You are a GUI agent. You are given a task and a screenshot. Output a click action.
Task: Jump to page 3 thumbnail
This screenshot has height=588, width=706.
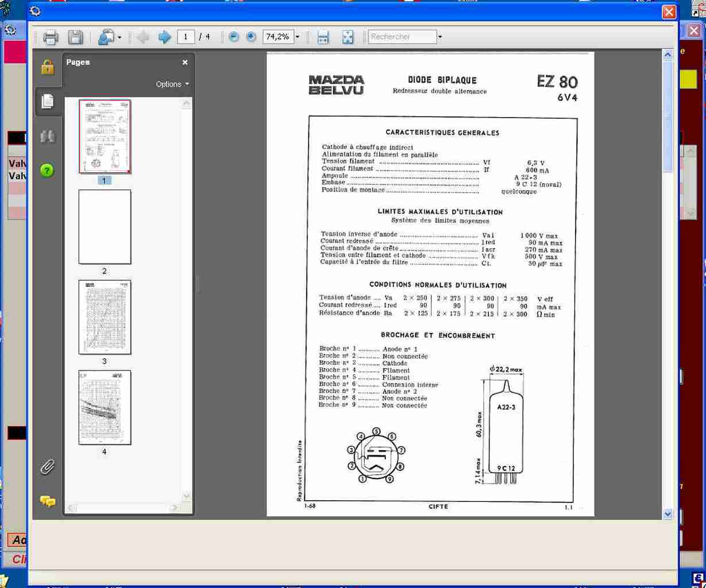pos(105,317)
